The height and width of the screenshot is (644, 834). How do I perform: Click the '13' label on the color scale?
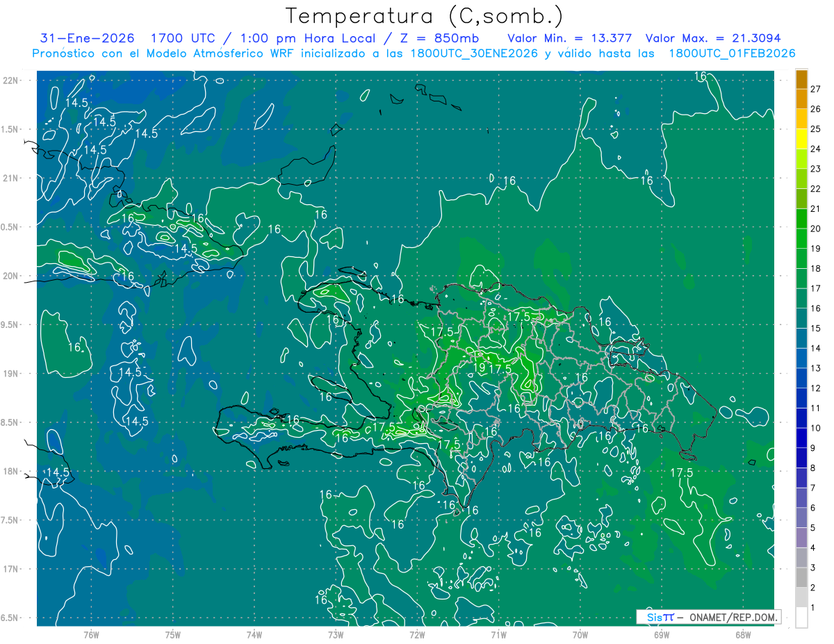pos(816,368)
